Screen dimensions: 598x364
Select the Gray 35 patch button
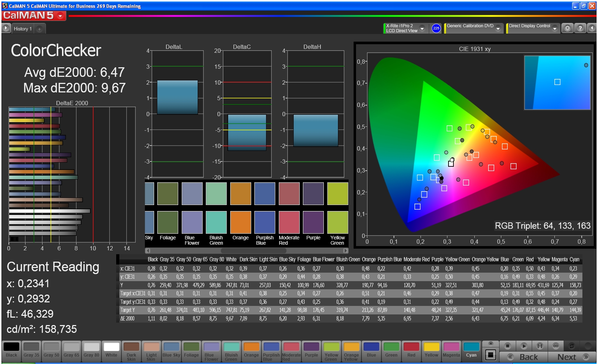32,351
